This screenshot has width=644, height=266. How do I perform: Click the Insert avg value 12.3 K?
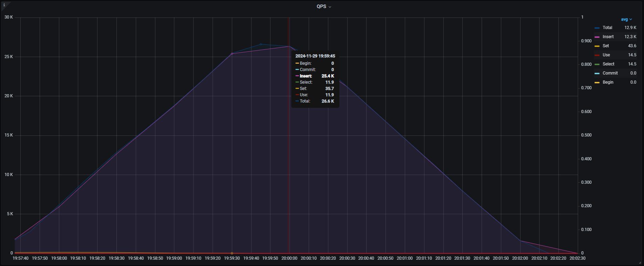coord(630,37)
